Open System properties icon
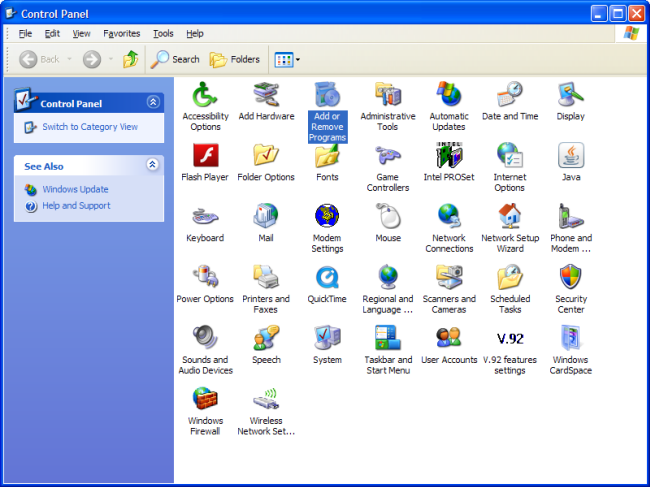Image resolution: width=650 pixels, height=487 pixels. (x=327, y=345)
